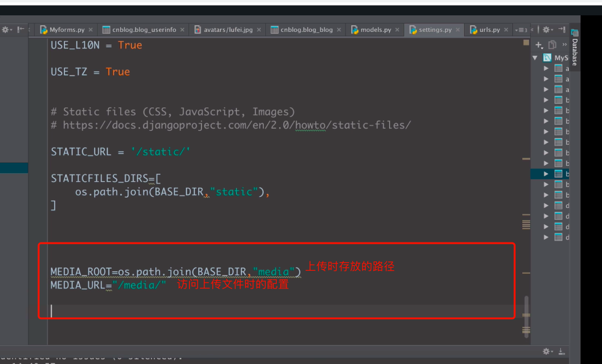Image resolution: width=602 pixels, height=364 pixels.
Task: Click the MEDIA_URL variable name
Action: click(78, 285)
